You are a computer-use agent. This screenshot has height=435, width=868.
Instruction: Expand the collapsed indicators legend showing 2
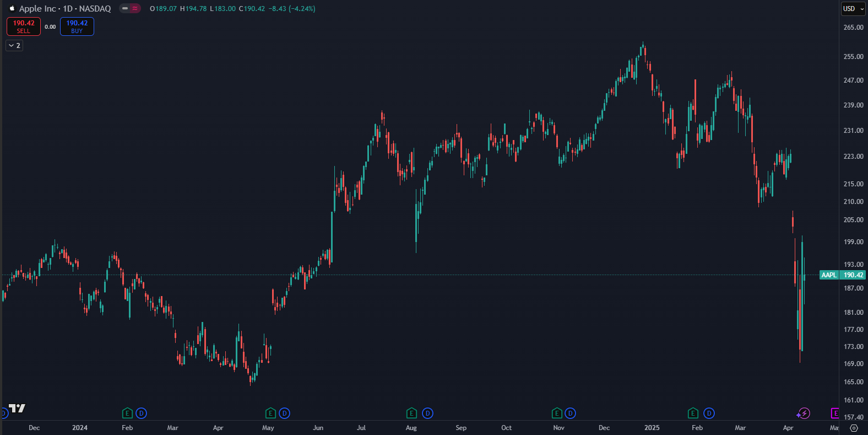(14, 46)
